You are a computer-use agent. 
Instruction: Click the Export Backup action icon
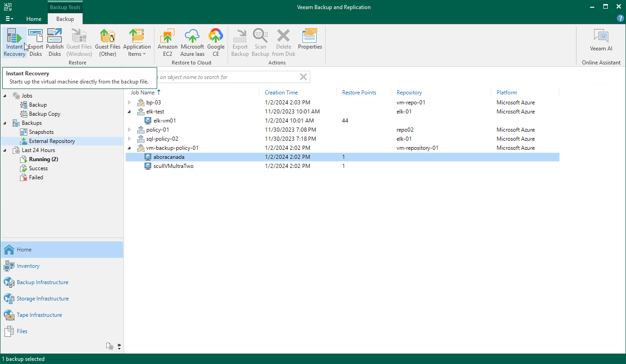[240, 43]
